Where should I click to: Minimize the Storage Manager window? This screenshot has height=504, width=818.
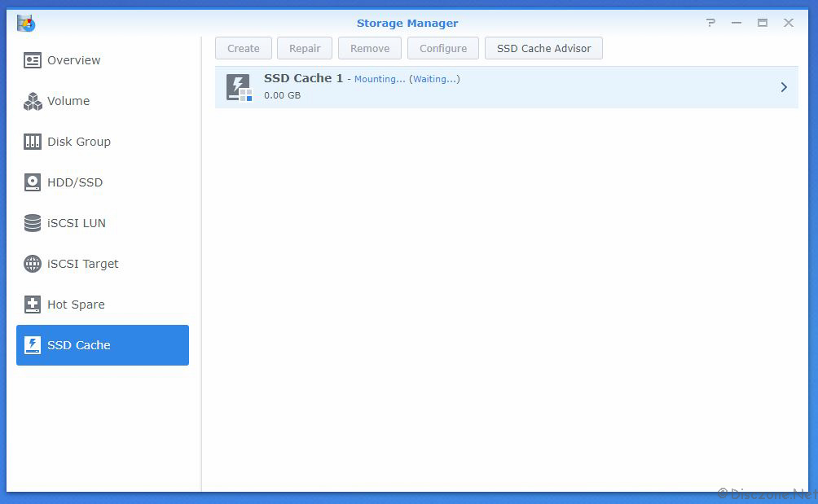(x=737, y=23)
